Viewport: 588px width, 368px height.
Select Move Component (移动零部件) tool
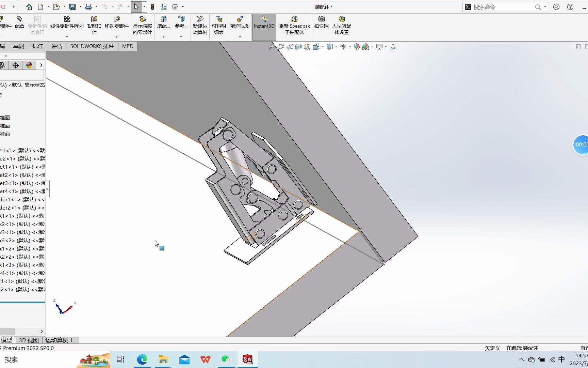click(117, 22)
